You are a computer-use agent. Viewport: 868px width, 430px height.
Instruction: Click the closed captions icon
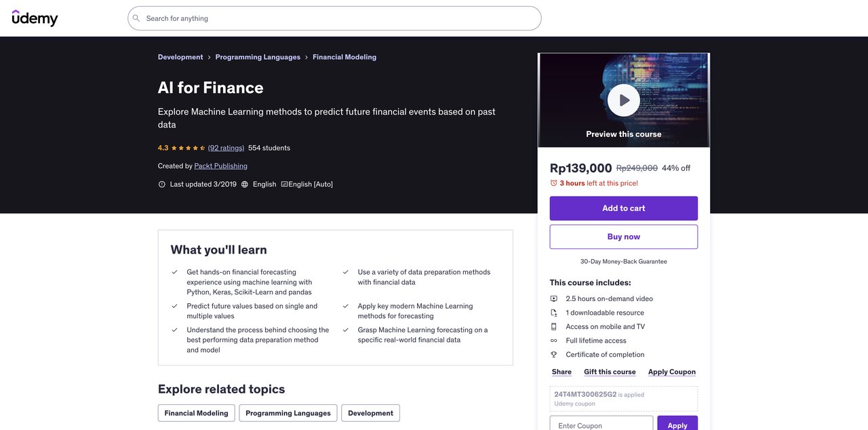(284, 184)
